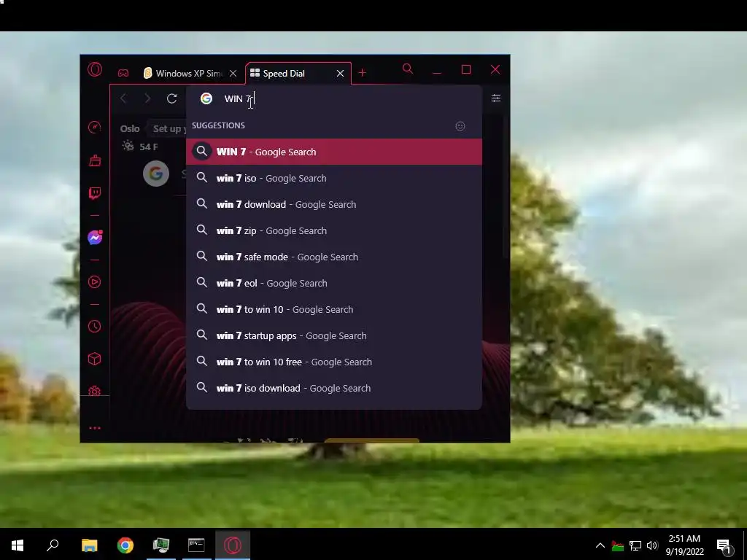Open File Explorer from taskbar
Screen dimensions: 747x560
pos(89,545)
